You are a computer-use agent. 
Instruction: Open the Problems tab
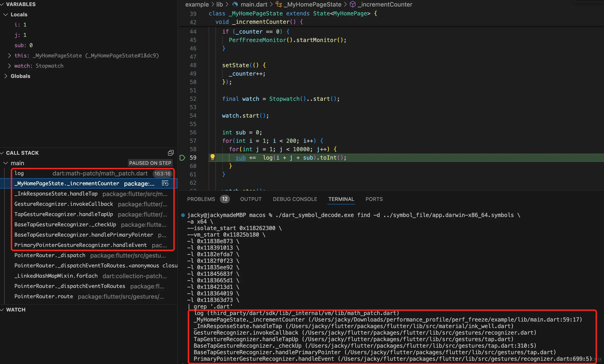(x=201, y=199)
